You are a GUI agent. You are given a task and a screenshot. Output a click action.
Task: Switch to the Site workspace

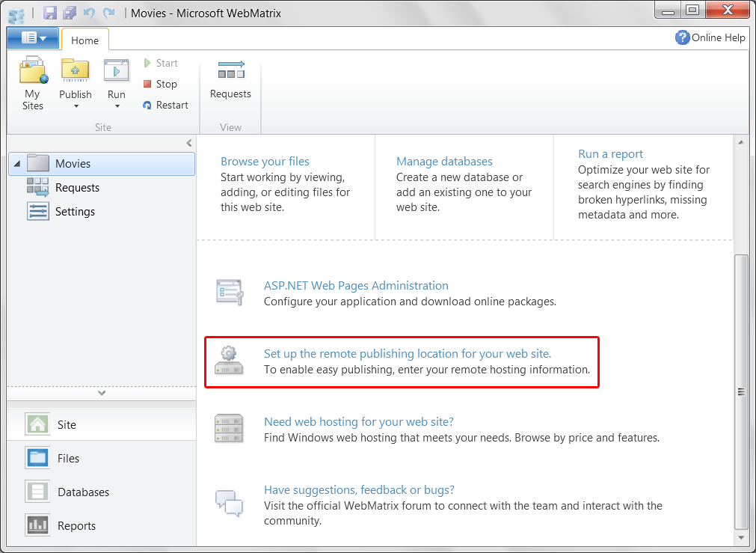coord(102,424)
